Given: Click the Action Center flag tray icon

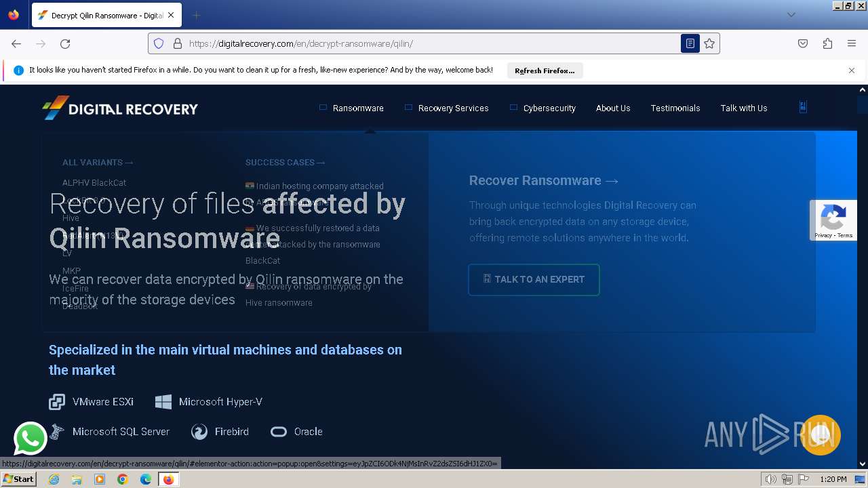Looking at the screenshot, I should click(x=804, y=479).
